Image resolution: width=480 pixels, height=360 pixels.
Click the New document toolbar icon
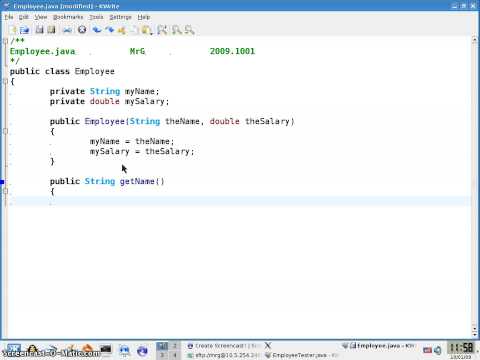pos(14,30)
